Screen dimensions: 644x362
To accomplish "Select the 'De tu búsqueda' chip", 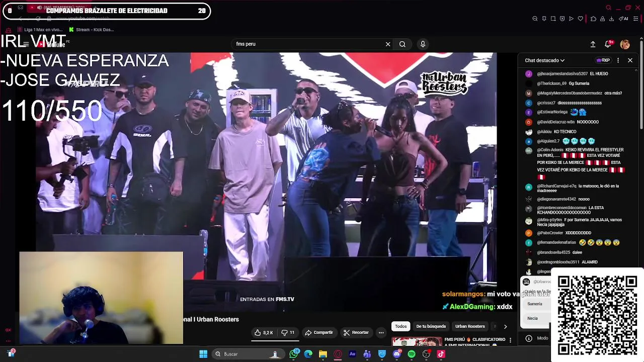I will 431,326.
